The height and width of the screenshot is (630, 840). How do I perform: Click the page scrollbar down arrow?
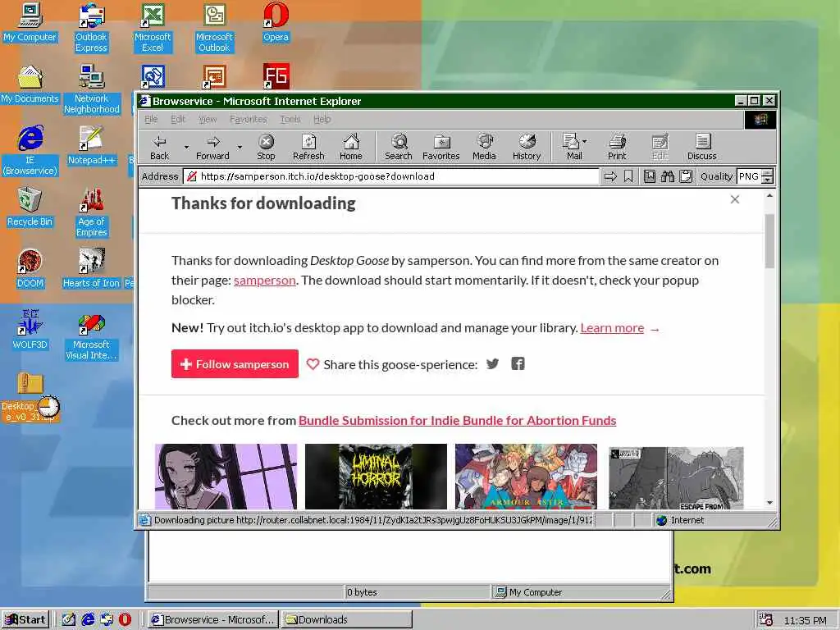[x=769, y=503]
